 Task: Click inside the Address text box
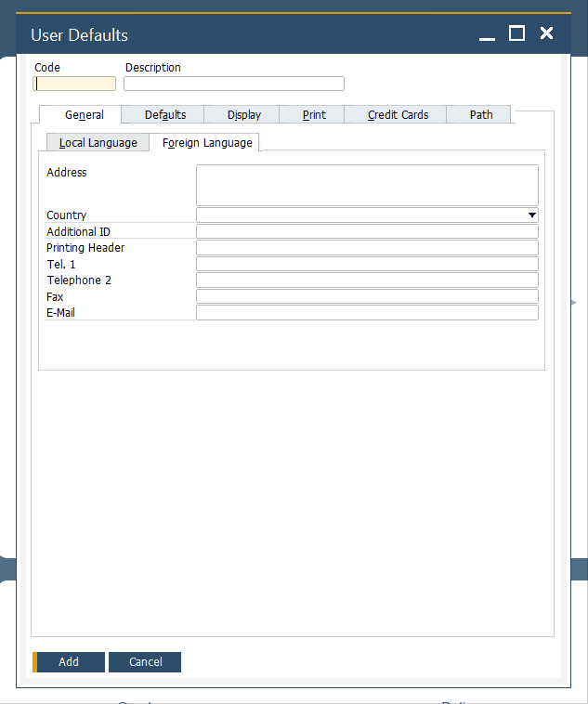tap(367, 185)
